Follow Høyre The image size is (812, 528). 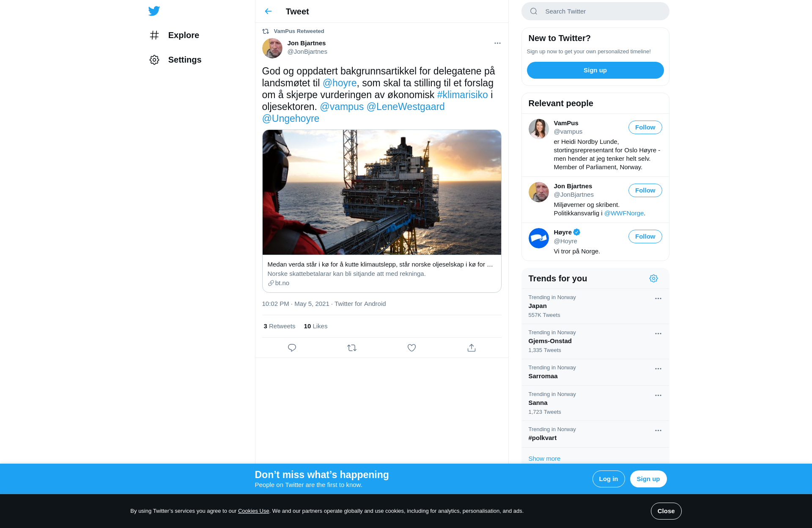[x=645, y=236]
